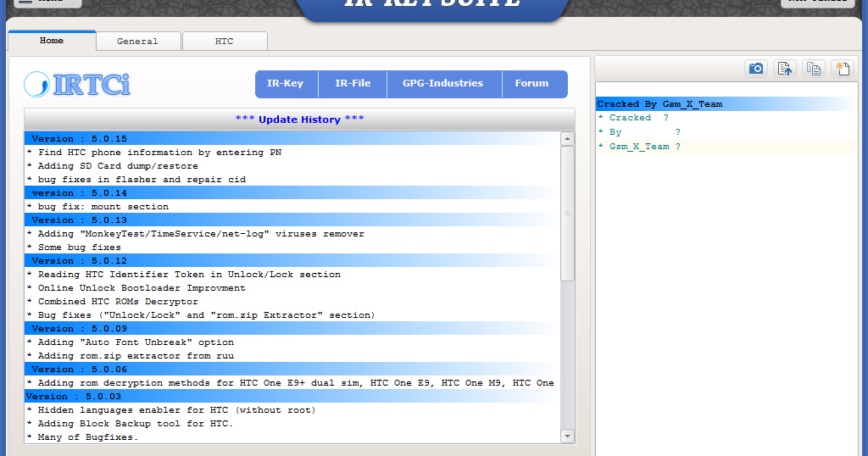
Task: Select the Version : 5.0.03 header row
Action: click(x=292, y=396)
